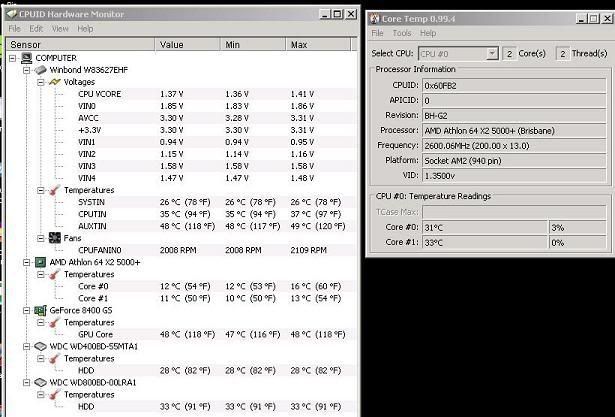This screenshot has width=615, height=417.
Task: Open the Help menu in Core Temp
Action: click(x=428, y=33)
